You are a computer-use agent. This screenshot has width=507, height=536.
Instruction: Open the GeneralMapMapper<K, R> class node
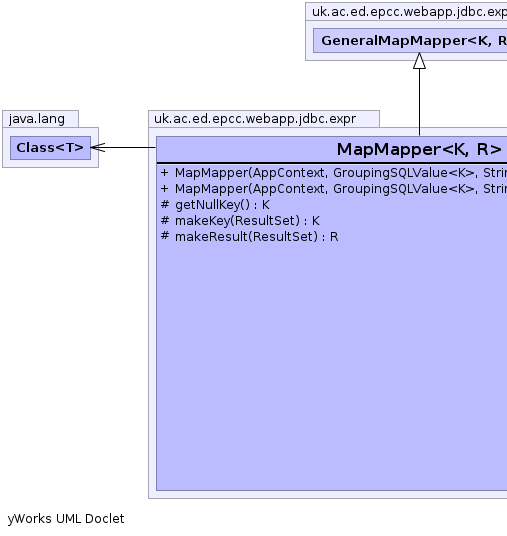(410, 41)
